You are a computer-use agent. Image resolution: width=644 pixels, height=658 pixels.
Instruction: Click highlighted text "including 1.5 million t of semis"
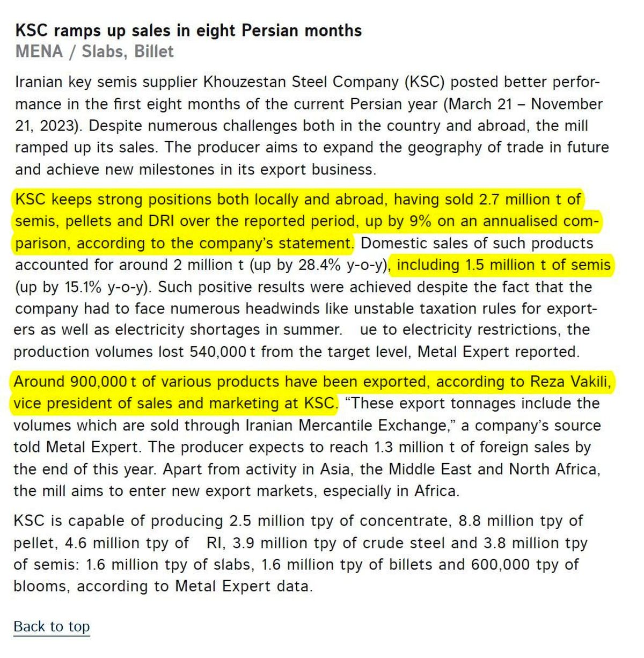pyautogui.click(x=503, y=265)
